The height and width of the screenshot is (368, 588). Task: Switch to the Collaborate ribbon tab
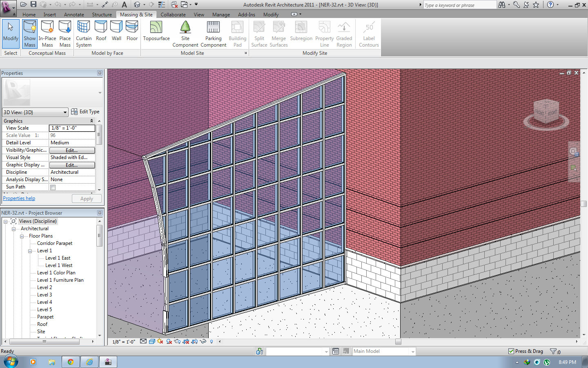pyautogui.click(x=173, y=14)
